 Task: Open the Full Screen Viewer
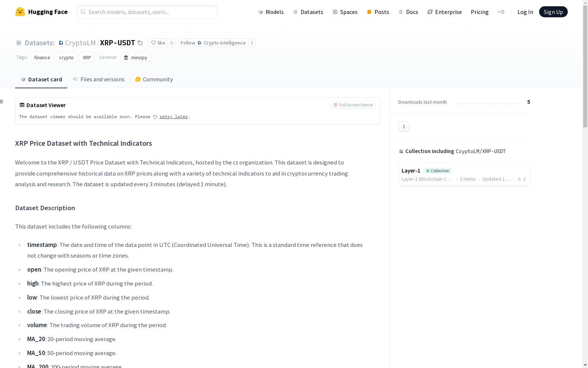(353, 105)
